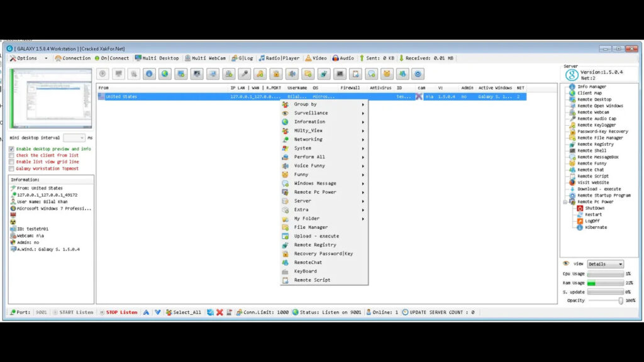644x362 pixels.
Task: Click the microphone audio capture toolbar icon
Action: [x=245, y=74]
